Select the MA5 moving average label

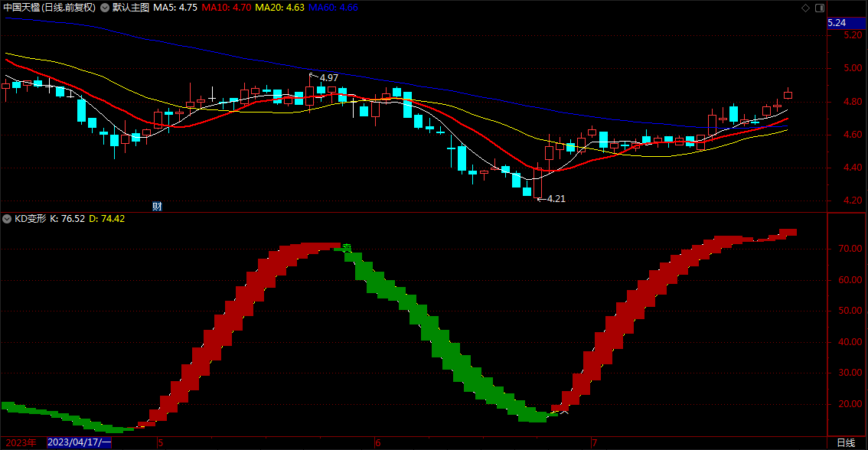coord(175,8)
